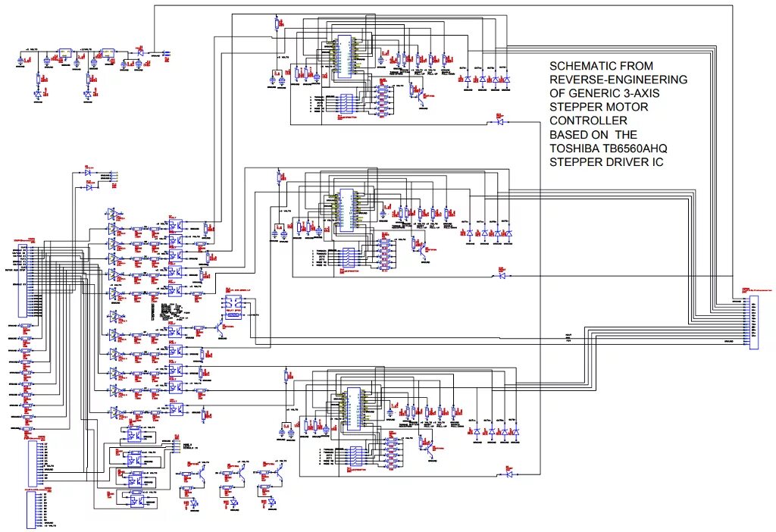
Task: Select the top TB6560AHQ driver IC symbol
Action: (x=343, y=57)
